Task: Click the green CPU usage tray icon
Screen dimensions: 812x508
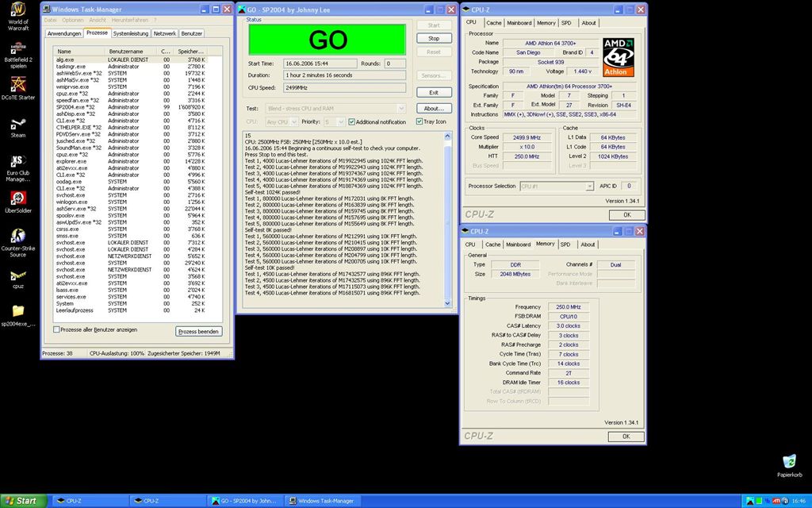Action: [759, 502]
